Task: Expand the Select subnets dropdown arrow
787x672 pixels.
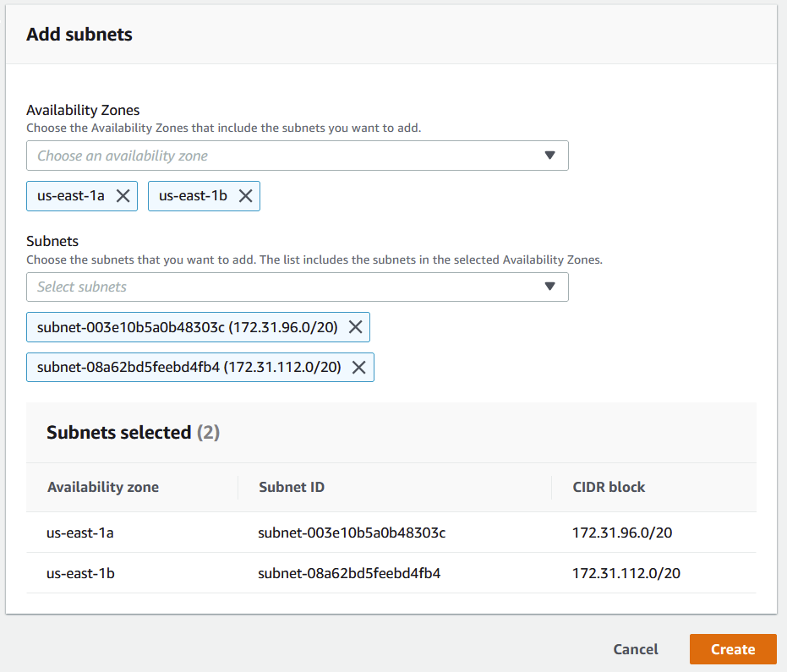Action: [x=549, y=287]
